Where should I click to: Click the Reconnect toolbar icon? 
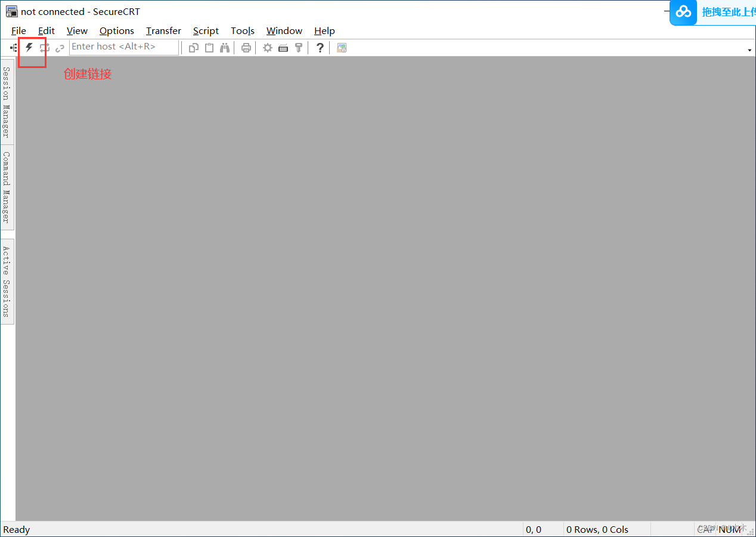[x=44, y=48]
